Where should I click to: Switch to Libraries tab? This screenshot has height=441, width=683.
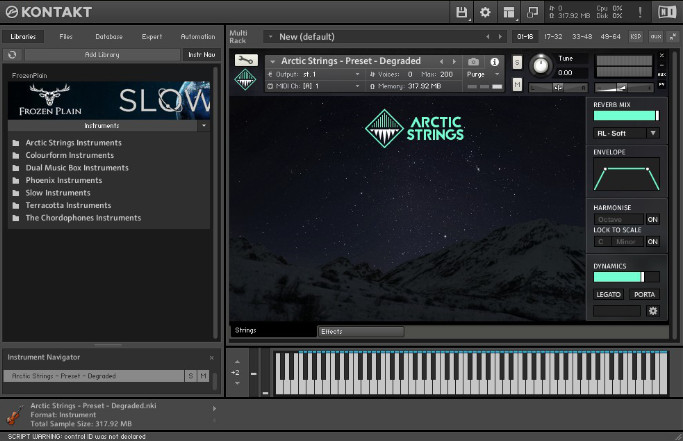pos(23,37)
